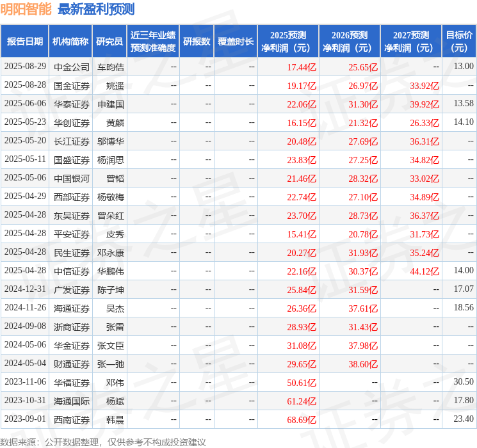
Task: Select institution cell 浙商证券
Action: [72, 327]
